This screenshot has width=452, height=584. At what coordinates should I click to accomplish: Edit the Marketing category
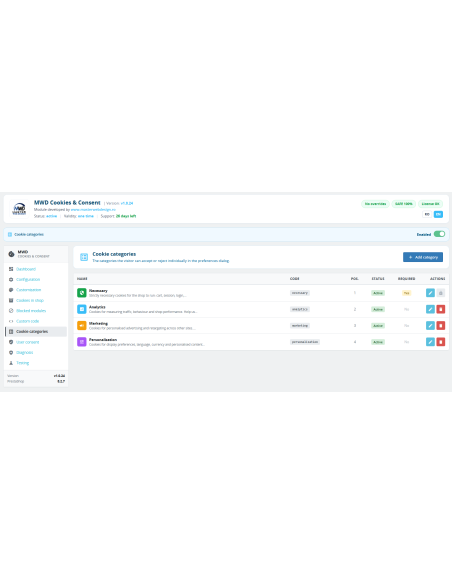430,326
